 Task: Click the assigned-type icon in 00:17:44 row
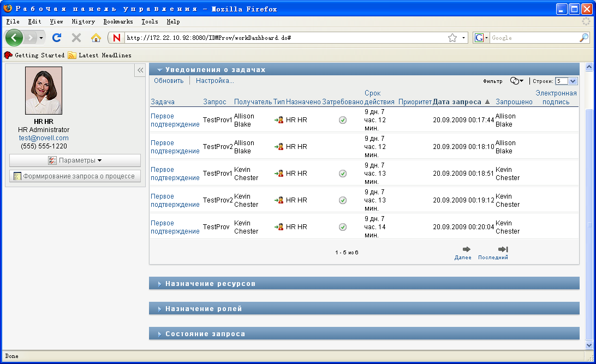tap(279, 120)
